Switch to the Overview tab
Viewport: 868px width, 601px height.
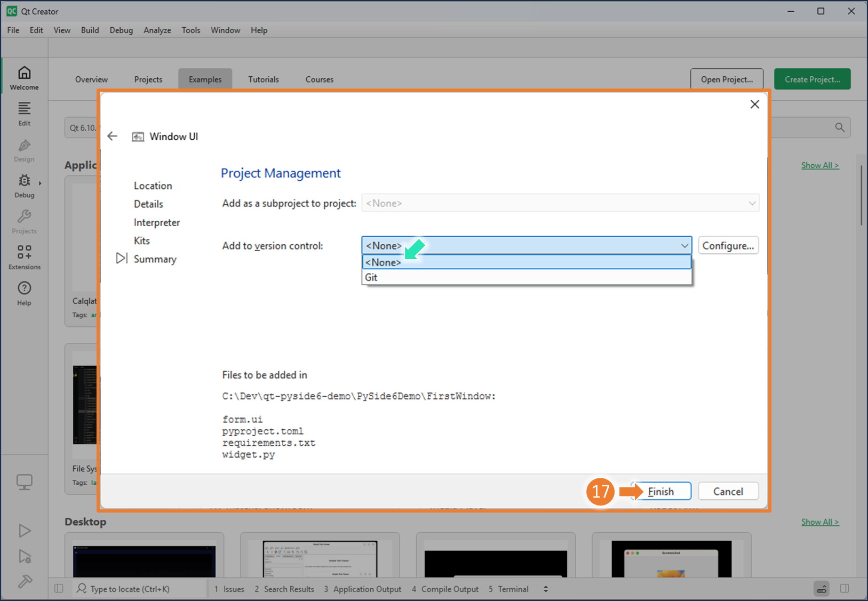91,79
